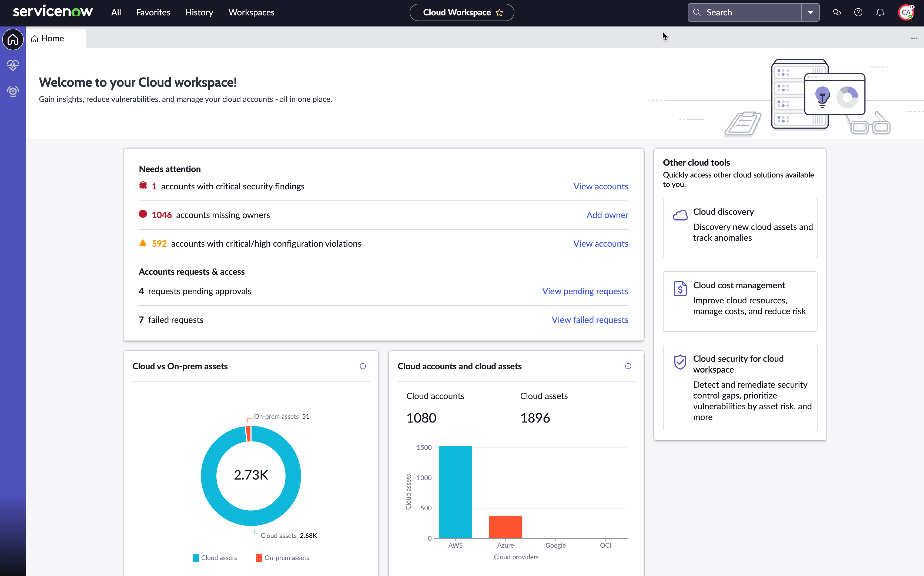Click the On-prem assets 51 label

tap(282, 416)
